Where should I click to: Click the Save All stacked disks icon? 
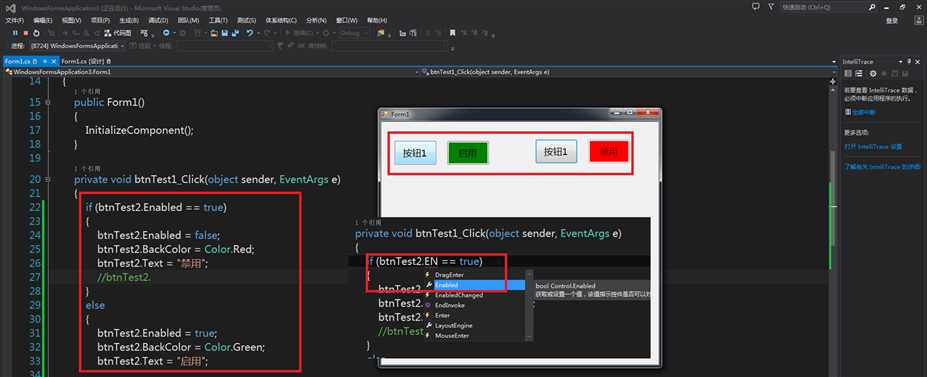[235, 33]
